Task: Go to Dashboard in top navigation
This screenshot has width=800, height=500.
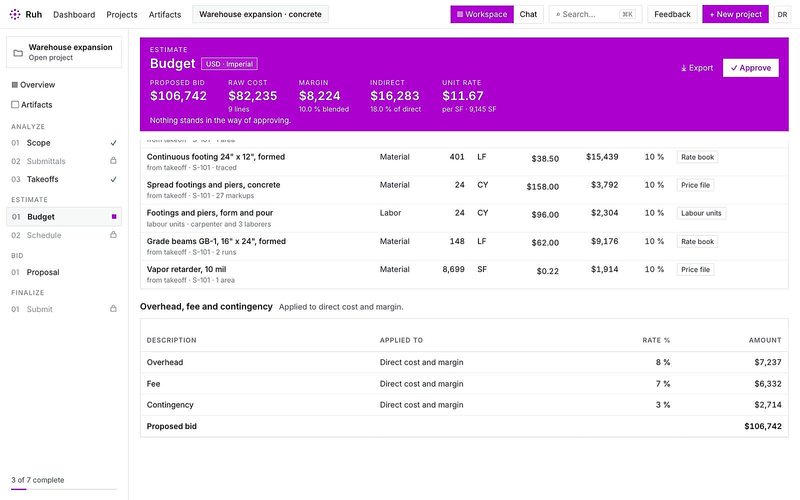Action: [74, 14]
